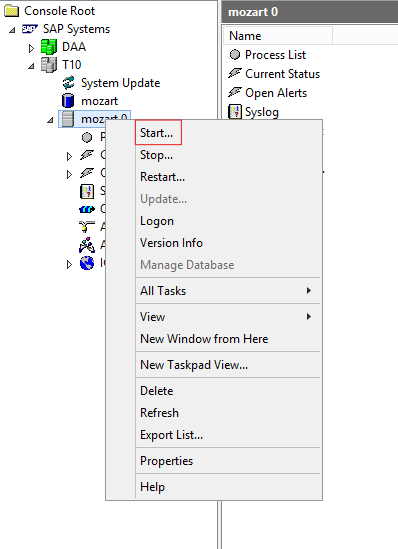This screenshot has height=549, width=398.
Task: Click the mozart 0 server instance icon
Action: pyautogui.click(x=68, y=119)
